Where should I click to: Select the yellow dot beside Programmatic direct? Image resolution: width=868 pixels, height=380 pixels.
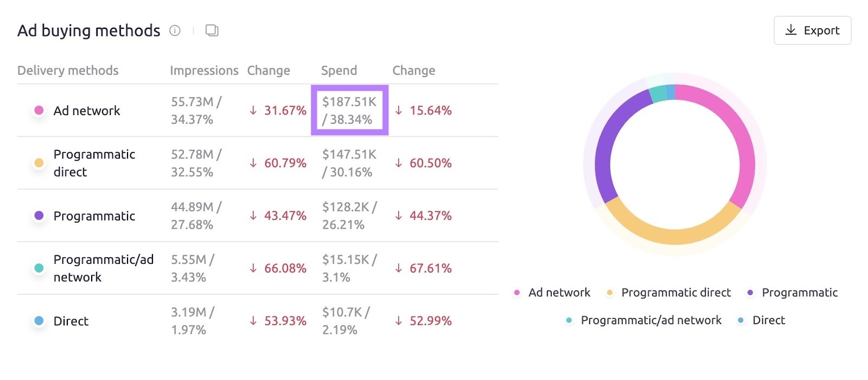[x=38, y=163]
